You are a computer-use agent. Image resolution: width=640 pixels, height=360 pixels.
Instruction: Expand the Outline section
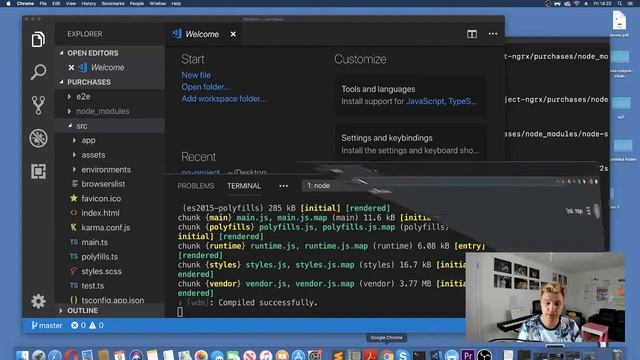[x=61, y=311]
